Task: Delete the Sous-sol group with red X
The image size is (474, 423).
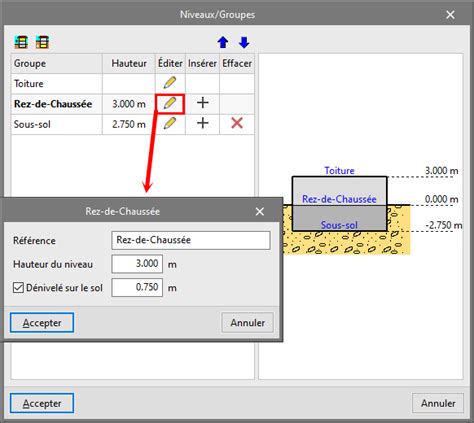Action: [x=237, y=124]
